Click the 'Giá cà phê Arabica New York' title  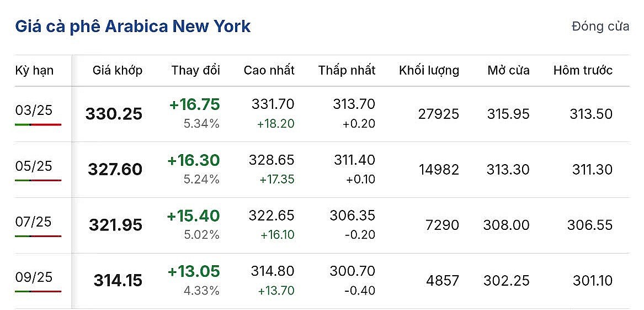click(x=133, y=26)
